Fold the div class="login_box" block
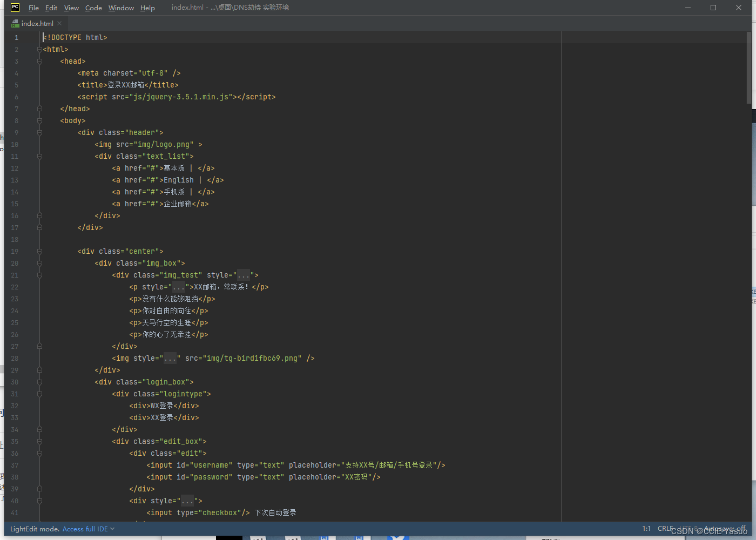The image size is (756, 540). point(39,382)
